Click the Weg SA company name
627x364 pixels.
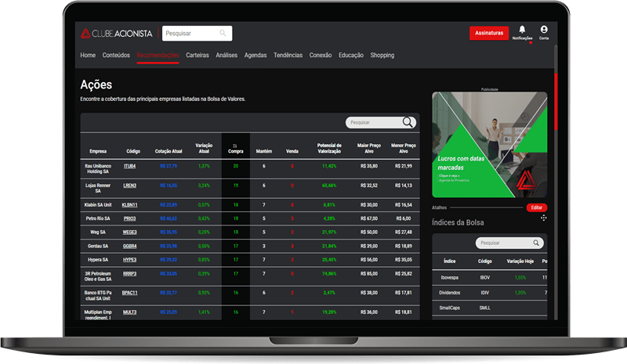pyautogui.click(x=98, y=232)
